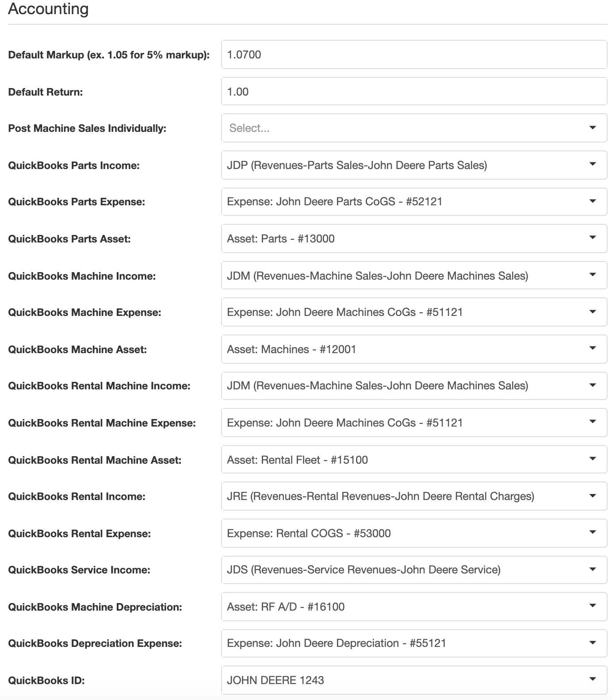The image size is (612, 700).
Task: Edit the Default Markup value field
Action: click(x=414, y=54)
